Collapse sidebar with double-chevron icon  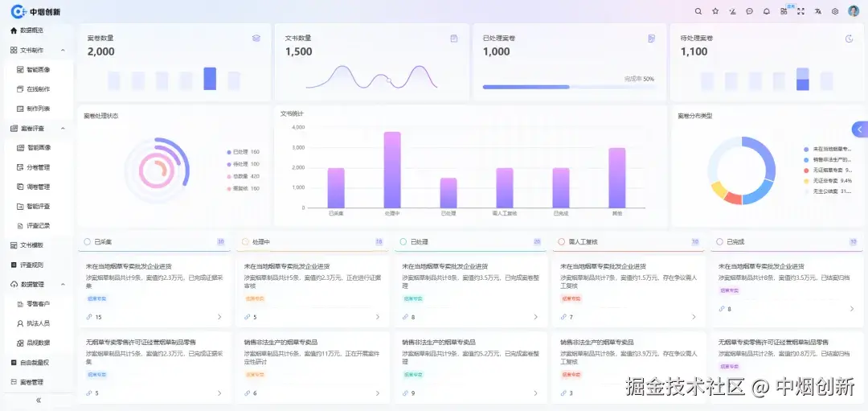[39, 400]
